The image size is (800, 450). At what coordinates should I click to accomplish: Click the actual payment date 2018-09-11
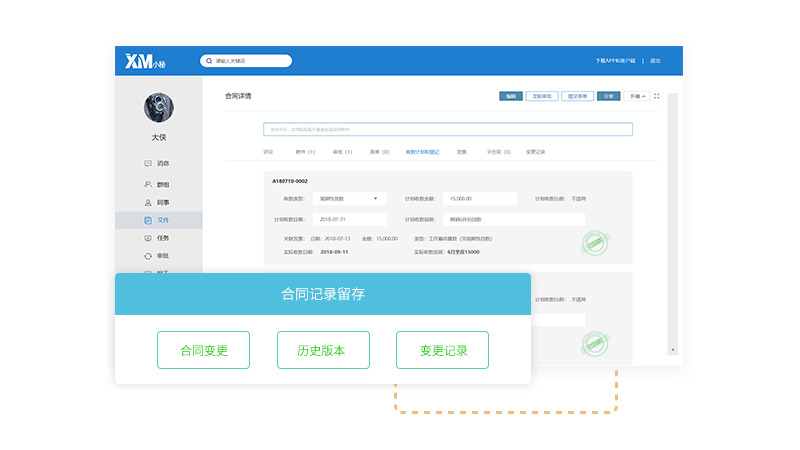point(334,252)
